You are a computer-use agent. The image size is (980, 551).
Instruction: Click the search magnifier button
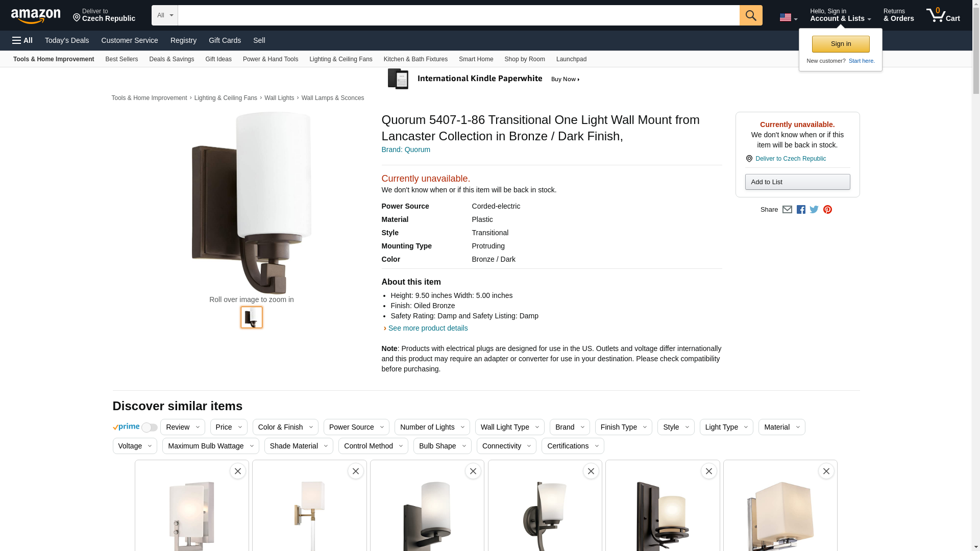(751, 15)
